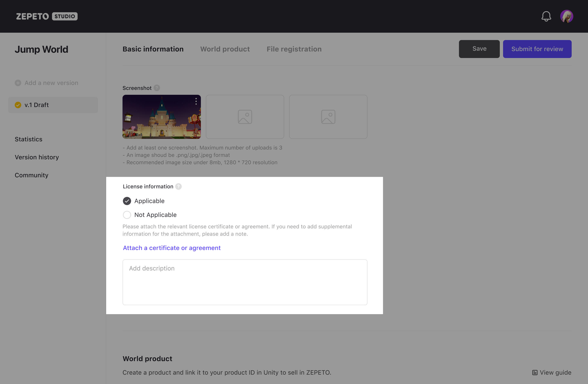Click Attach a certificate or agreement link
This screenshot has height=384, width=588.
tap(172, 248)
